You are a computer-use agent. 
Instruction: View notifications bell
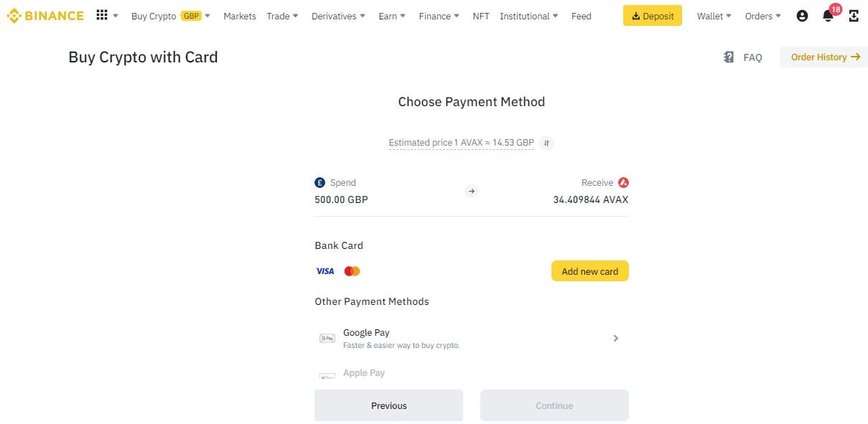coord(828,16)
